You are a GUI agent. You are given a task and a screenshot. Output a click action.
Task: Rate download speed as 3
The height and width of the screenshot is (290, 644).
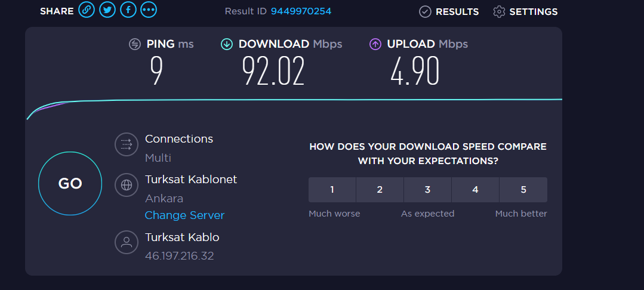pos(427,190)
